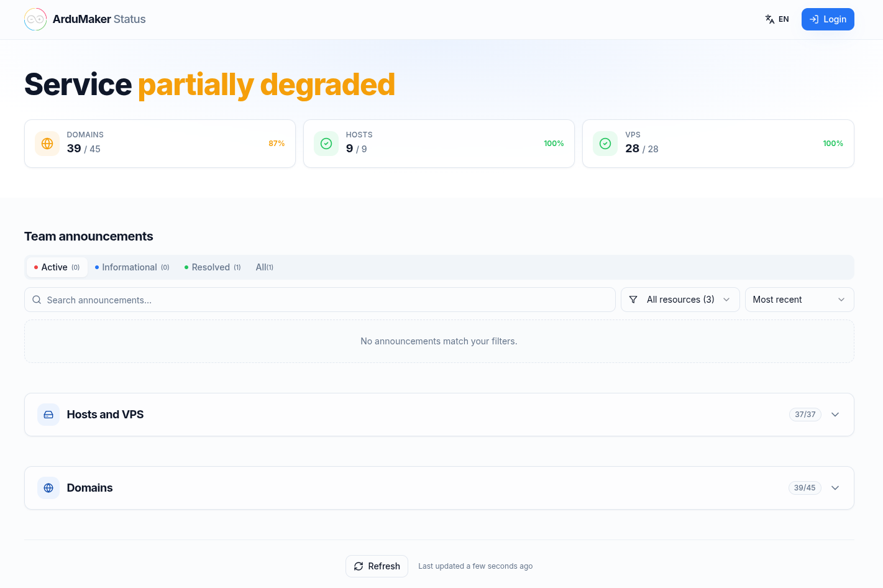Click the magnifier icon in announcements search
The image size is (883, 588).
37,300
